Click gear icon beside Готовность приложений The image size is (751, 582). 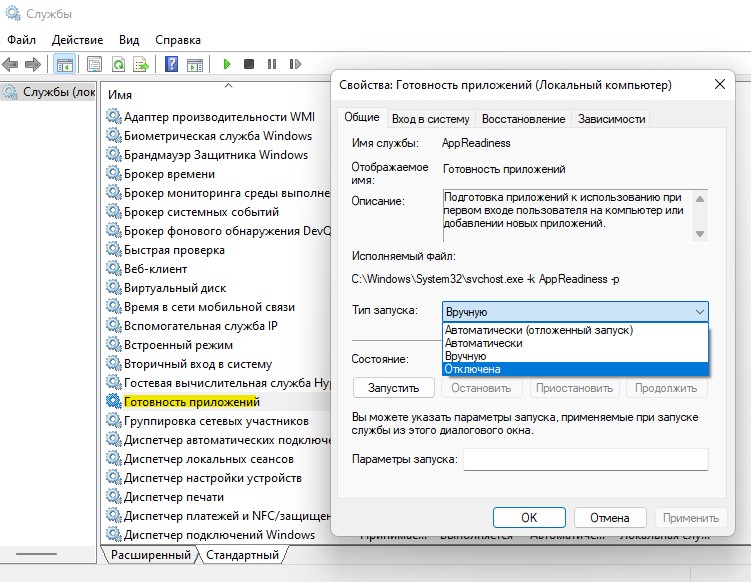click(x=114, y=401)
